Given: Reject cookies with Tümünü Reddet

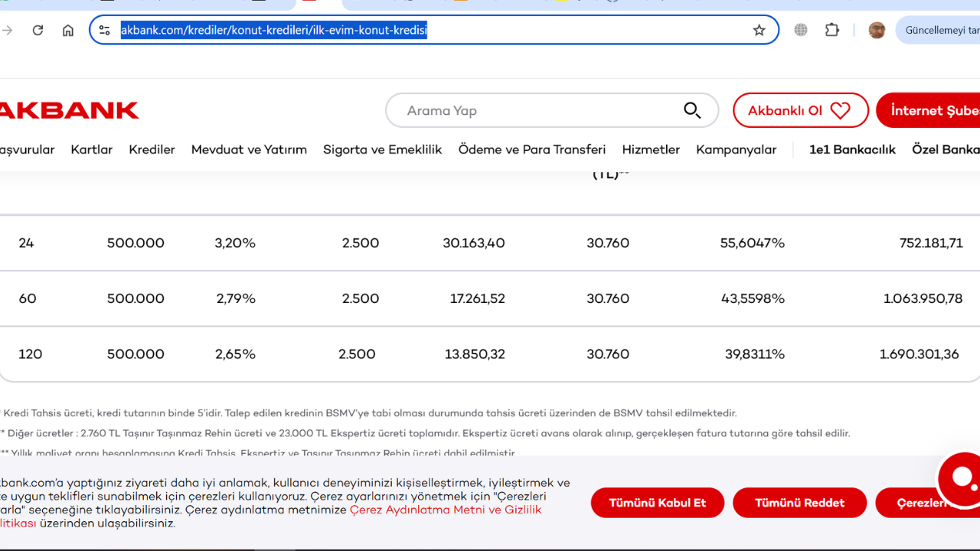Looking at the screenshot, I should tap(799, 503).
